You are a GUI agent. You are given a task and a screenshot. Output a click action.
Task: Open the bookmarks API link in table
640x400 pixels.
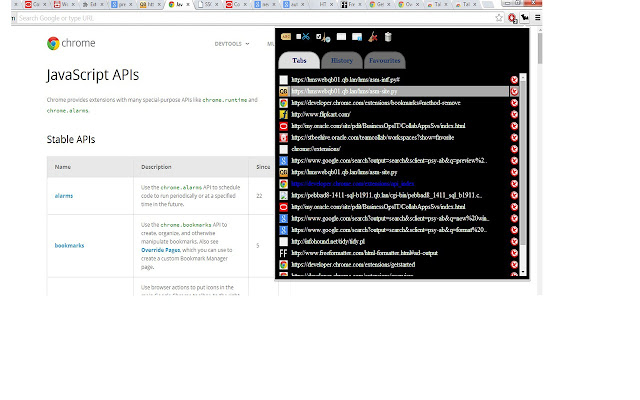point(69,245)
